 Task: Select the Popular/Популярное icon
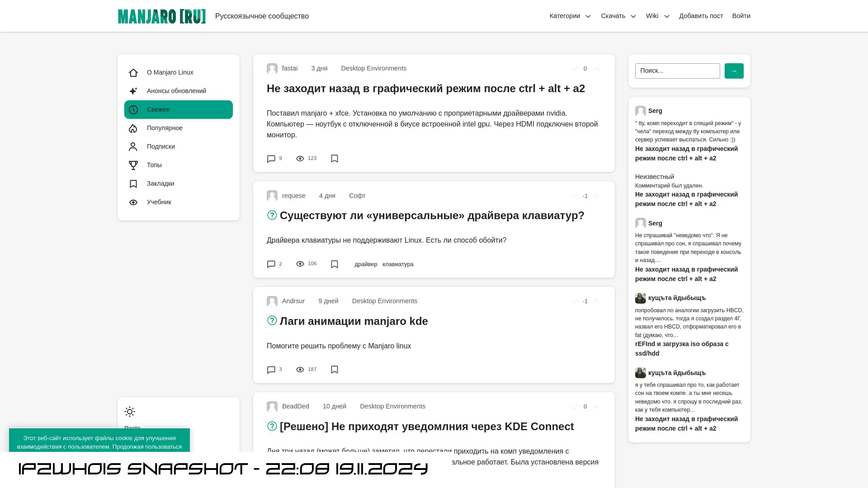133,128
